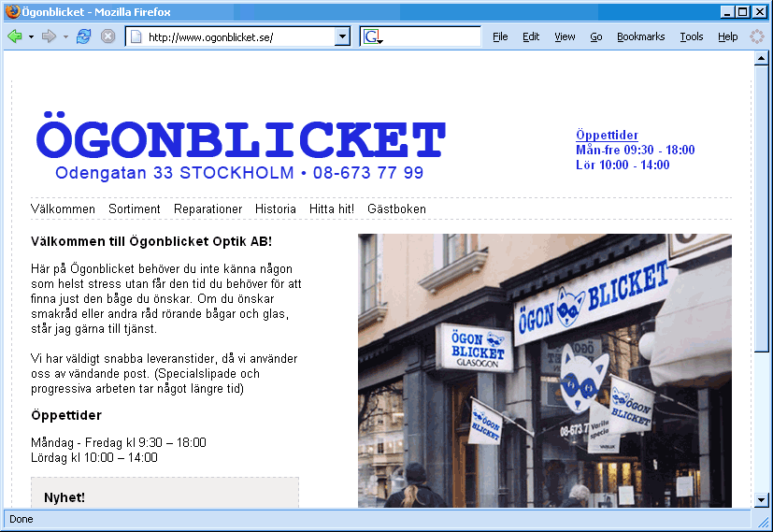Open the View menu
Image resolution: width=773 pixels, height=532 pixels.
click(x=565, y=36)
